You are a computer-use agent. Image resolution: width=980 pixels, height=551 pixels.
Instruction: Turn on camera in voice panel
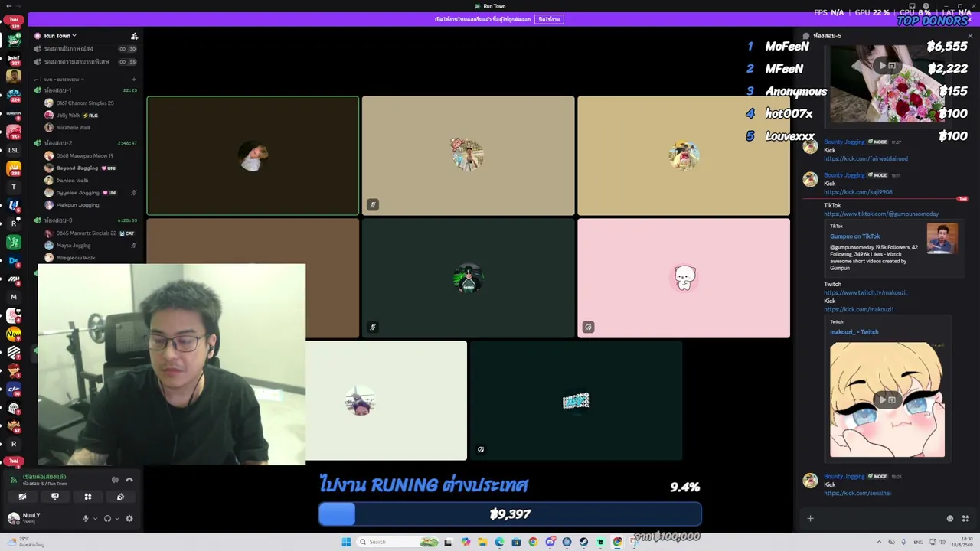point(22,497)
